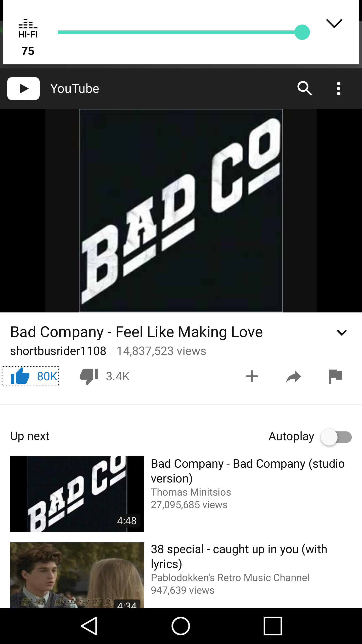Tap the HI-FI equalizer icon
This screenshot has width=362, height=644.
[x=28, y=28]
